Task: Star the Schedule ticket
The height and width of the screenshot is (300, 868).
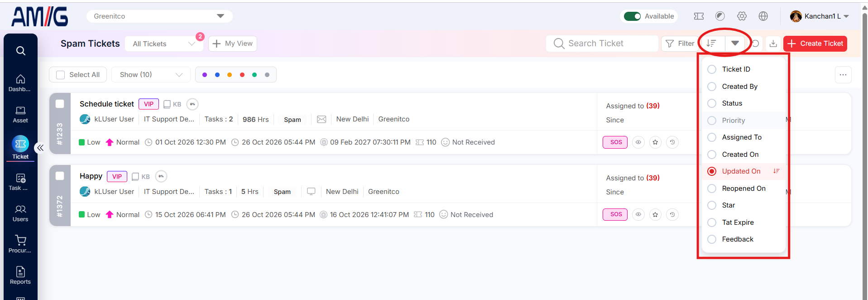Action: [655, 142]
